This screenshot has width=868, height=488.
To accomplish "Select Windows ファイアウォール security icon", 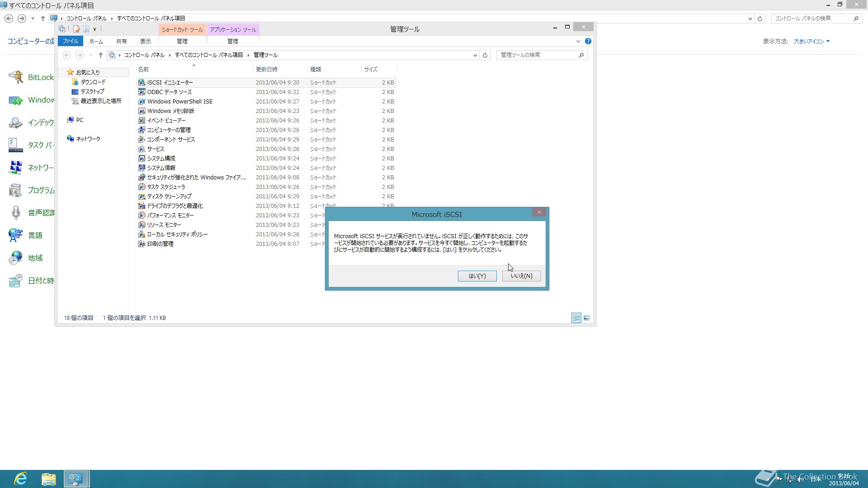I will [x=142, y=177].
